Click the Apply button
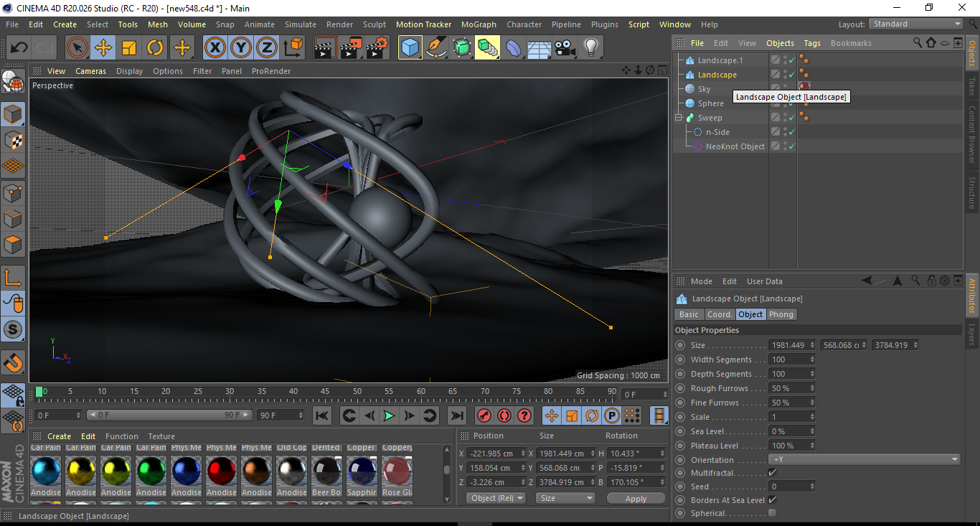The height and width of the screenshot is (526, 980). [x=636, y=498]
